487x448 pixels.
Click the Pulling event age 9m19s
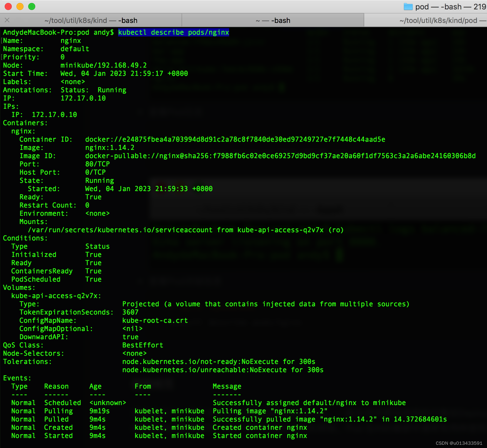pyautogui.click(x=100, y=411)
